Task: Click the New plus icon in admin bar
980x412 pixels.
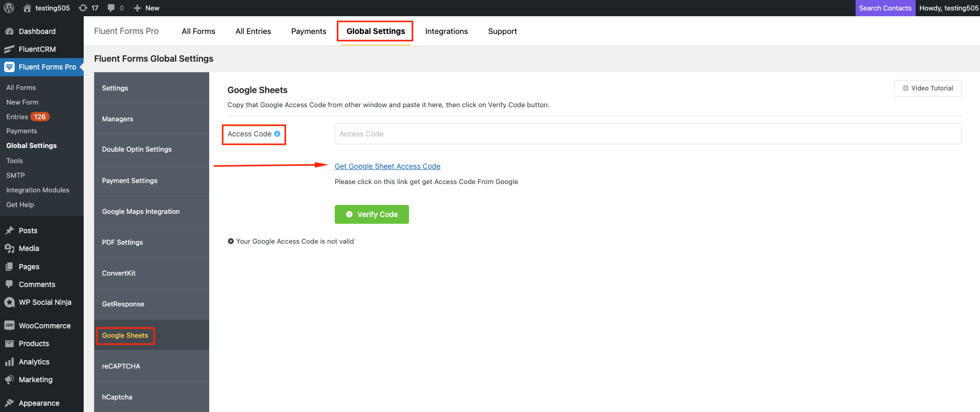Action: point(137,8)
